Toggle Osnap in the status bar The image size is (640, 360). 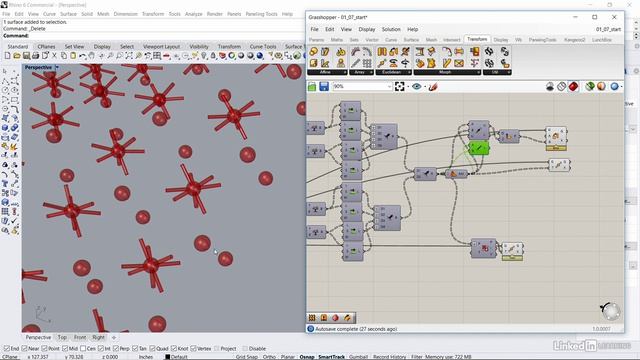pos(307,357)
